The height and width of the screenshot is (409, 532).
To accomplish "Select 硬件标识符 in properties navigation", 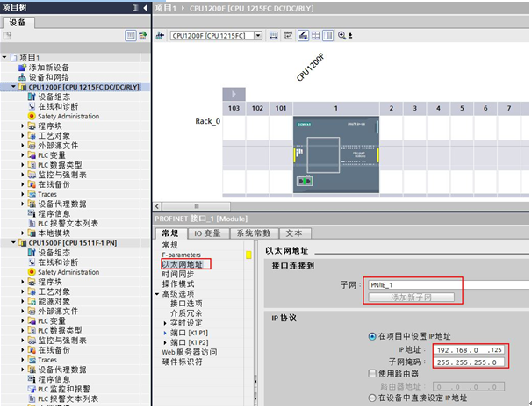I will 183,362.
